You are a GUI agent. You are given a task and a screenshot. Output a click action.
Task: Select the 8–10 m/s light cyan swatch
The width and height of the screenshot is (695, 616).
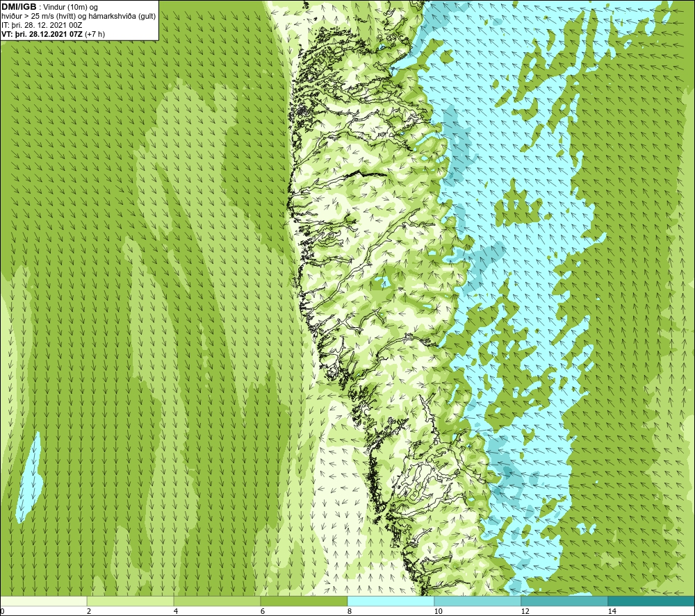(x=391, y=601)
